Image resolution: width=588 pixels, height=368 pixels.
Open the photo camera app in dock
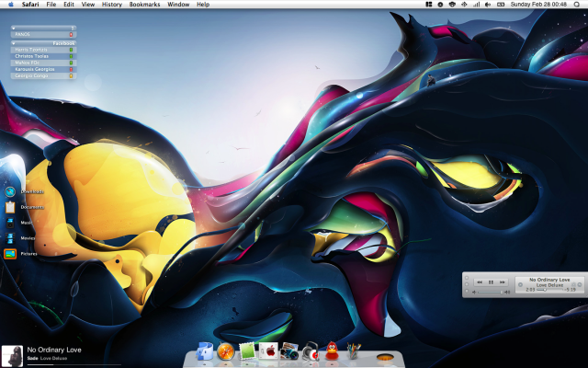tap(289, 351)
